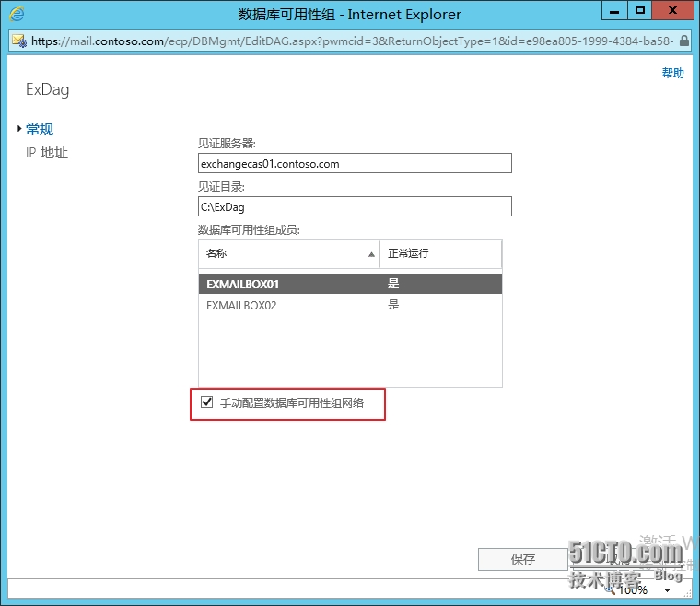Maximize the Internet Explorer window
Viewport: 700px width, 606px height.
click(x=641, y=13)
